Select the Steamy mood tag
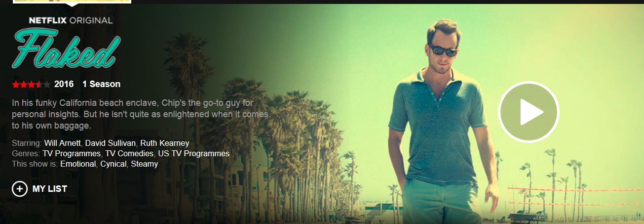Viewport: 644px width, 224px height. 144,164
